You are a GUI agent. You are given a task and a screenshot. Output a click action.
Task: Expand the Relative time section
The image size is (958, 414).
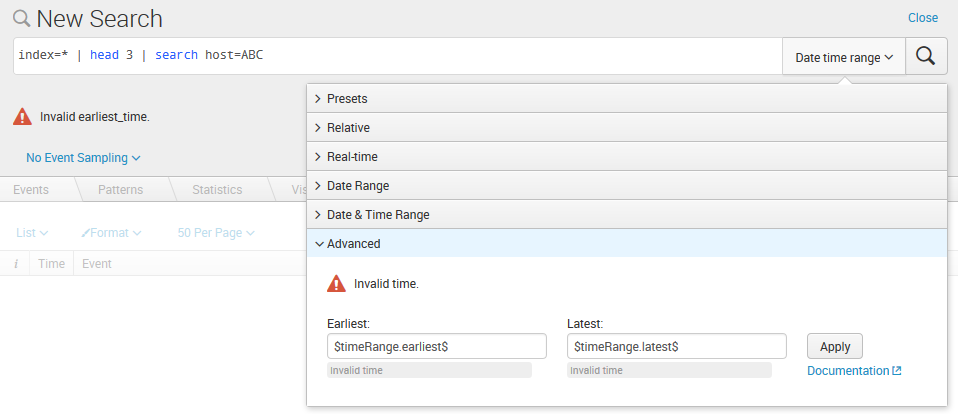tap(348, 128)
